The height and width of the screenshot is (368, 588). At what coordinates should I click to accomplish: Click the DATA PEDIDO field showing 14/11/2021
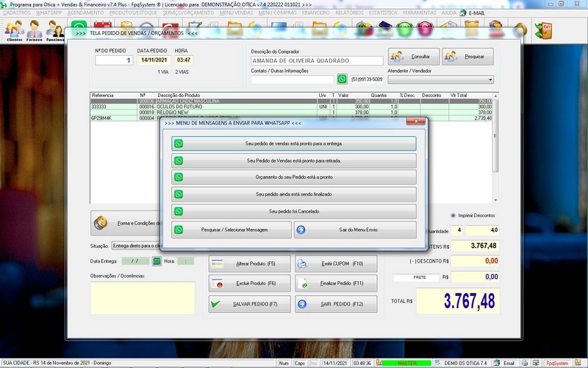pos(154,60)
